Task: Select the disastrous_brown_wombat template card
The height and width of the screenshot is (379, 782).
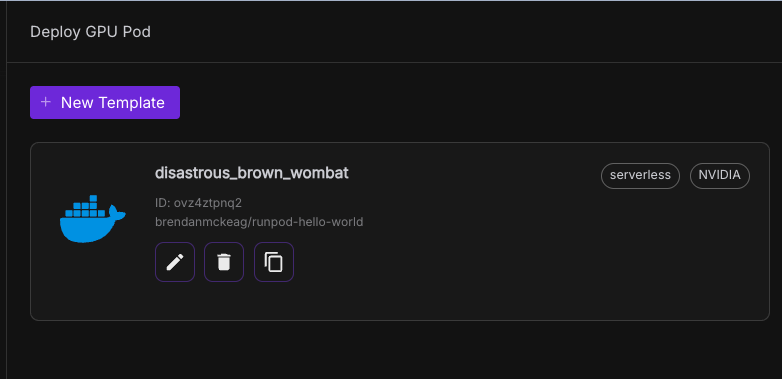Action: tap(400, 231)
